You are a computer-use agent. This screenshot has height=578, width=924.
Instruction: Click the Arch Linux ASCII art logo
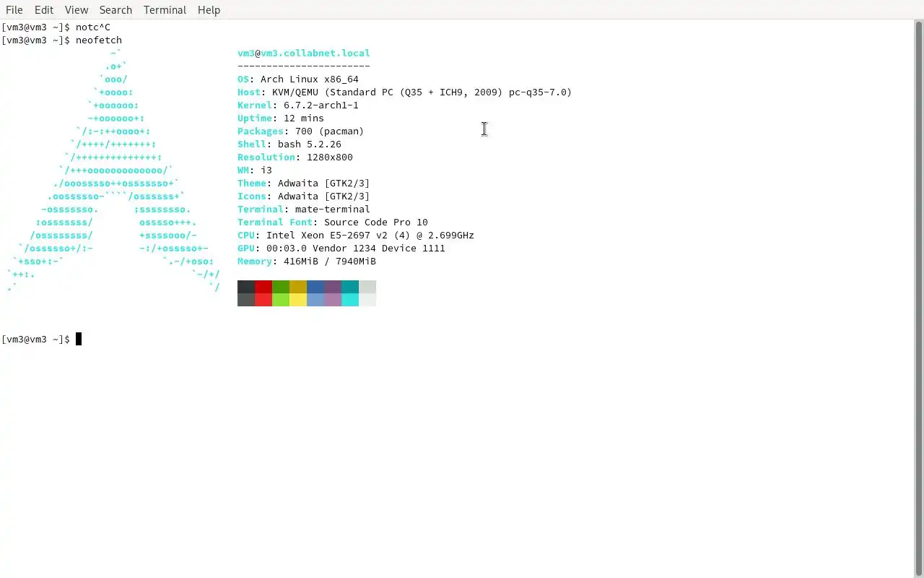113,170
